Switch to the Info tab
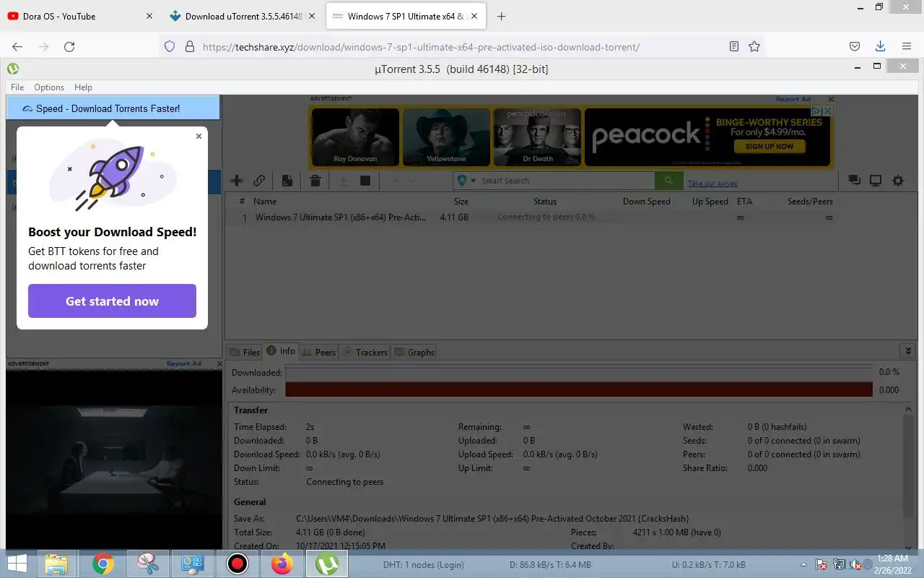Screen dimensions: 924x578 click(281, 351)
